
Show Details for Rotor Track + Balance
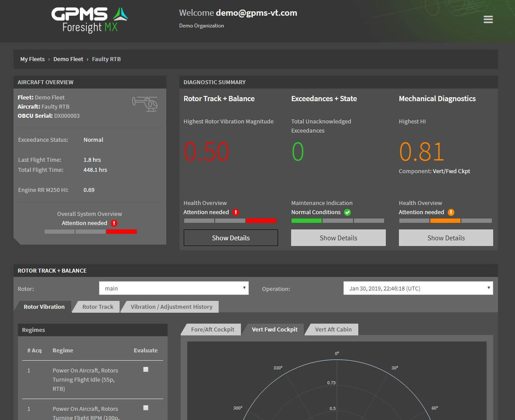(231, 238)
